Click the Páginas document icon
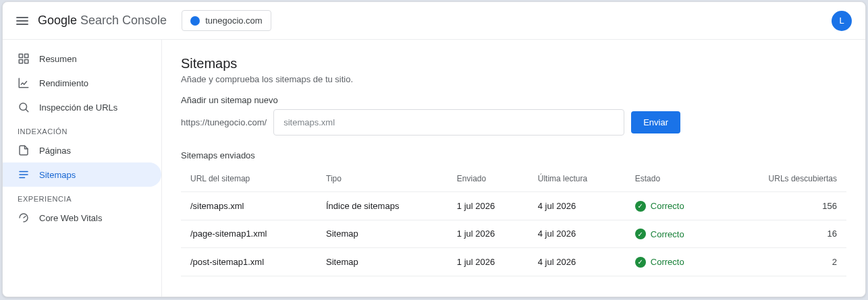The width and height of the screenshot is (868, 300). click(24, 150)
